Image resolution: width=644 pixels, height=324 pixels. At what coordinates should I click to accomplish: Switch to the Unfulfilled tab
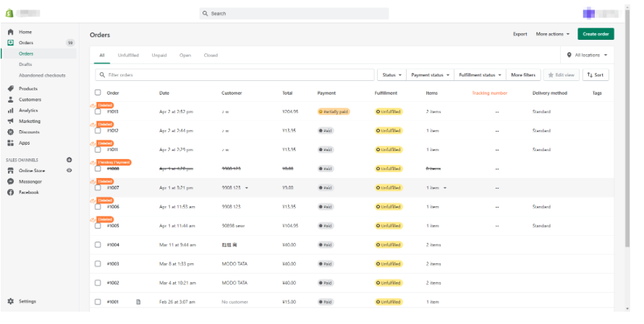click(128, 55)
